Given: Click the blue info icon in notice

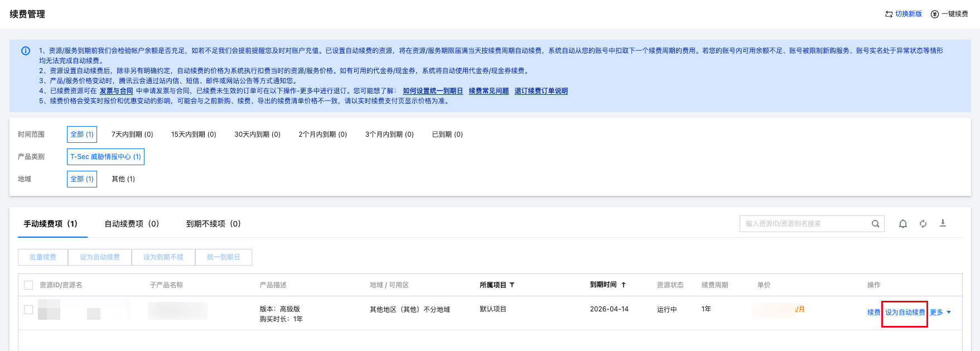Looking at the screenshot, I should tap(26, 51).
